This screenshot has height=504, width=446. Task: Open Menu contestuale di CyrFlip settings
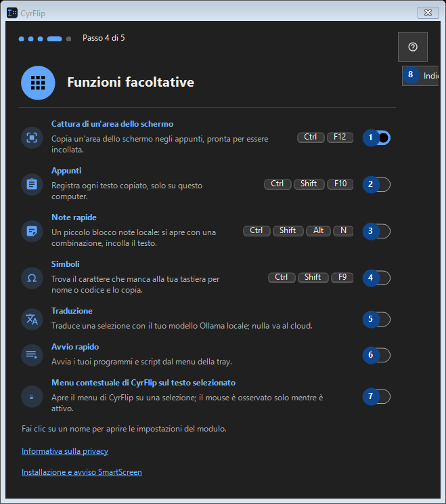[x=143, y=383]
